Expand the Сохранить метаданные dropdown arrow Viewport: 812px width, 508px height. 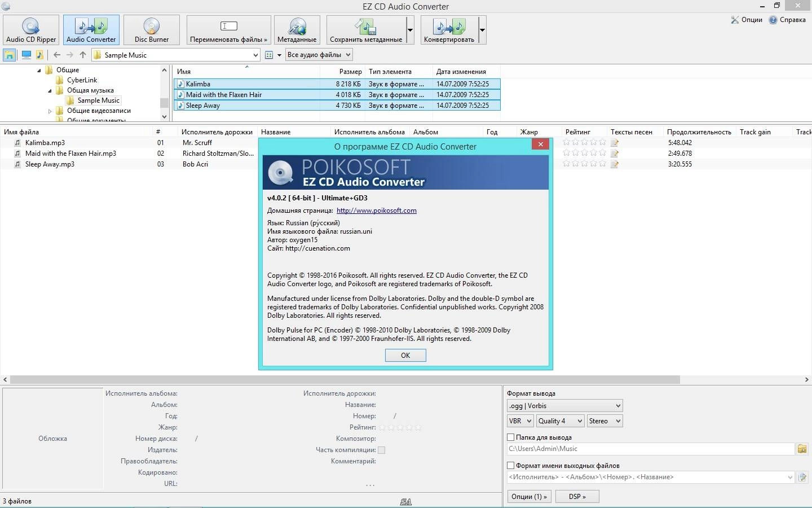[410, 30]
